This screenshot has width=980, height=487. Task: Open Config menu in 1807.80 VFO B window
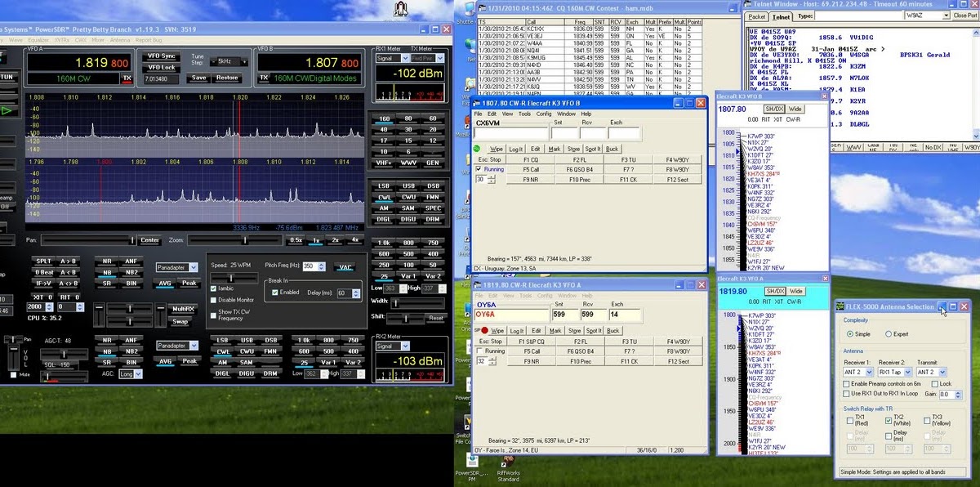[544, 114]
